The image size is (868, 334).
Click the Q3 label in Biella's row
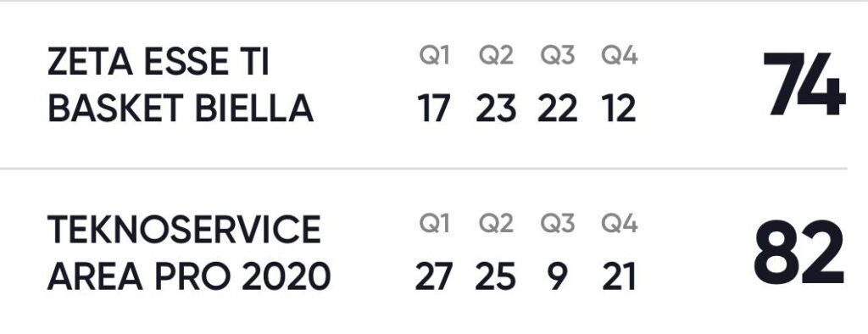(558, 56)
